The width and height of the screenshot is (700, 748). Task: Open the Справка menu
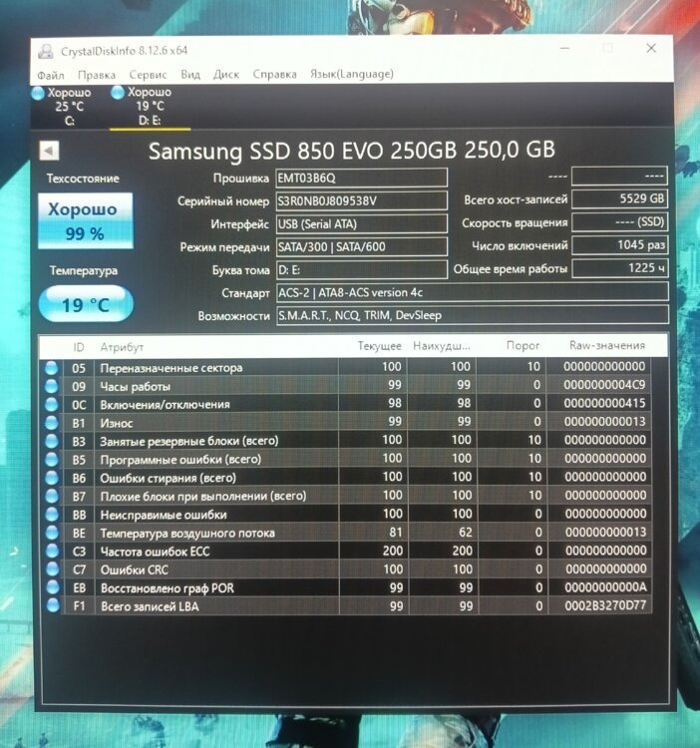[x=274, y=75]
